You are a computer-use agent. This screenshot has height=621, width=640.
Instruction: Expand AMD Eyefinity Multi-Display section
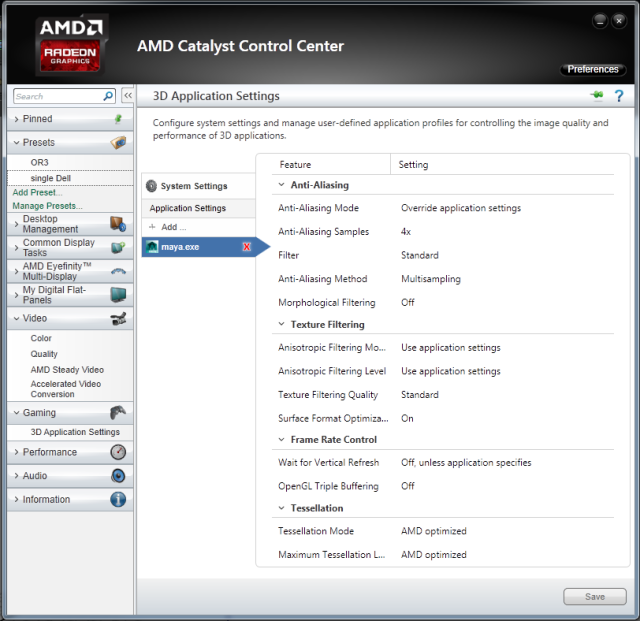(16, 271)
